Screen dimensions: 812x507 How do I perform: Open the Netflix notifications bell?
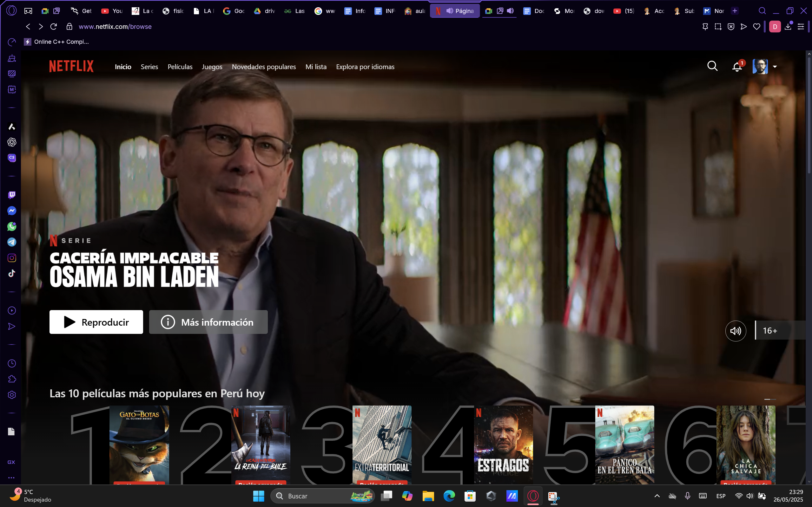tap(736, 67)
